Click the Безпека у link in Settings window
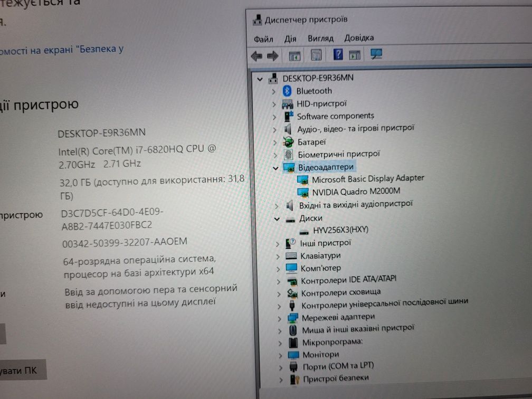 [x=62, y=50]
